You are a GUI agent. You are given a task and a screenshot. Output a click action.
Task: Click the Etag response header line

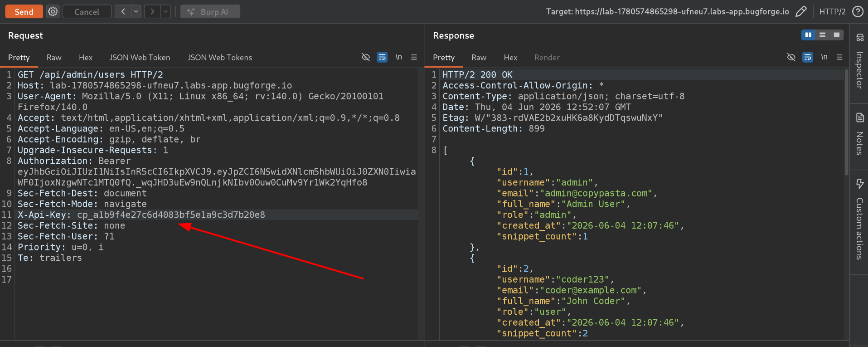[553, 118]
